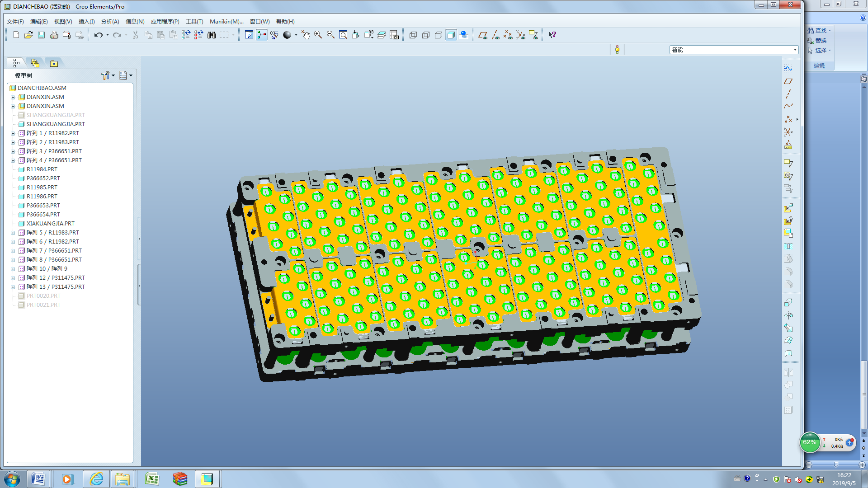868x488 pixels.
Task: Undo the last action
Action: coord(98,35)
